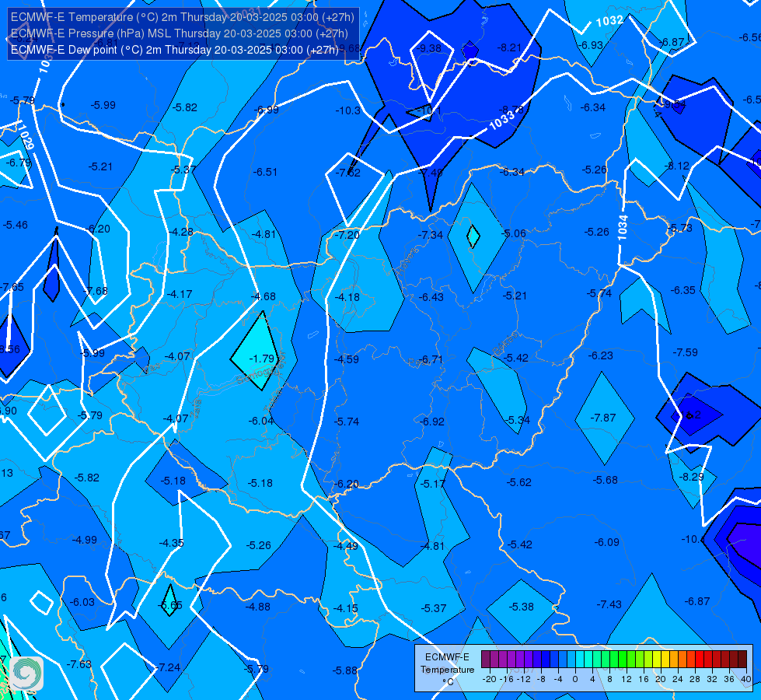
Task: Click the -10.3 temperature value
Action: 347,110
